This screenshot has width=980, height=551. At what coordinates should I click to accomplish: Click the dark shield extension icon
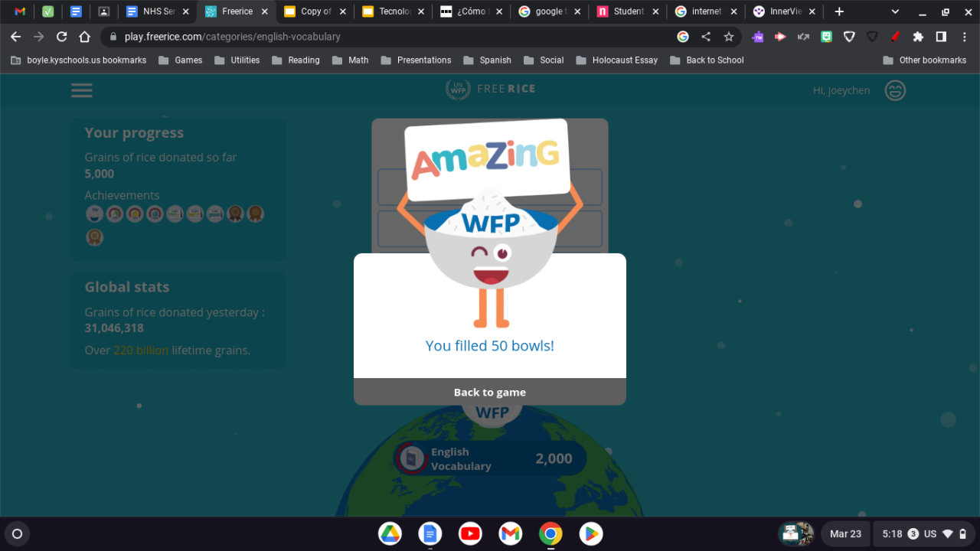point(872,37)
